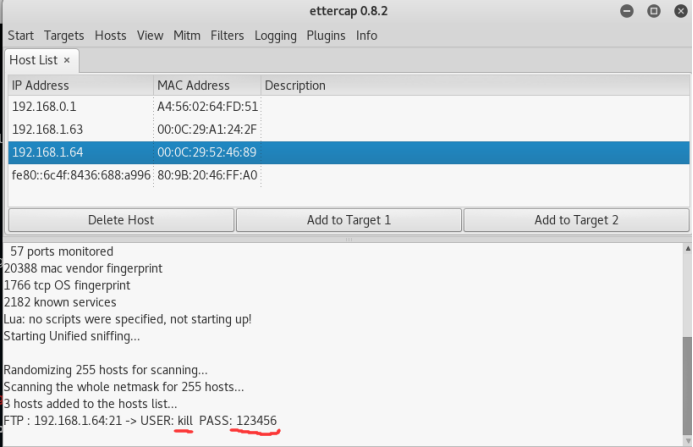
Task: Close the Host List tab
Action: tap(67, 60)
